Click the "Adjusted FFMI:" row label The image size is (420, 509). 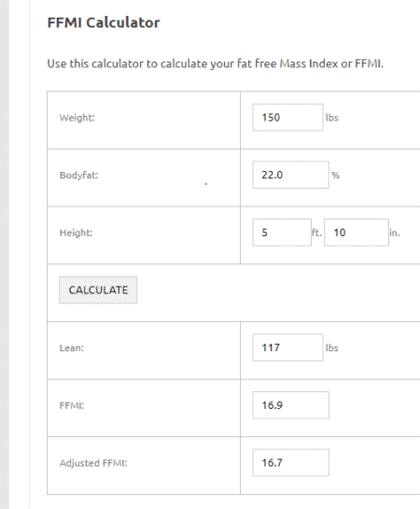click(x=93, y=463)
